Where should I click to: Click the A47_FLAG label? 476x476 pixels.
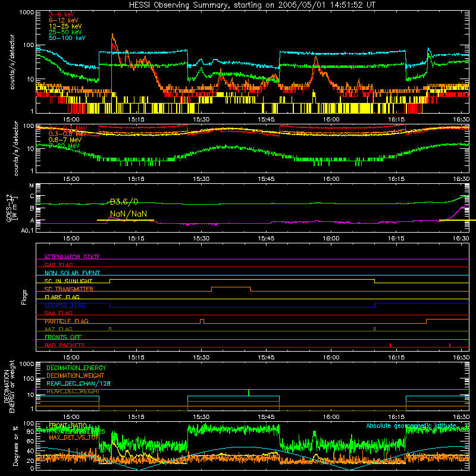(x=58, y=329)
